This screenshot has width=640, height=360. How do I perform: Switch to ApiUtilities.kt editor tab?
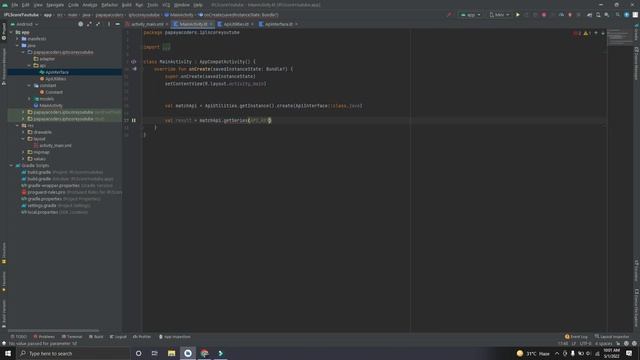point(236,24)
